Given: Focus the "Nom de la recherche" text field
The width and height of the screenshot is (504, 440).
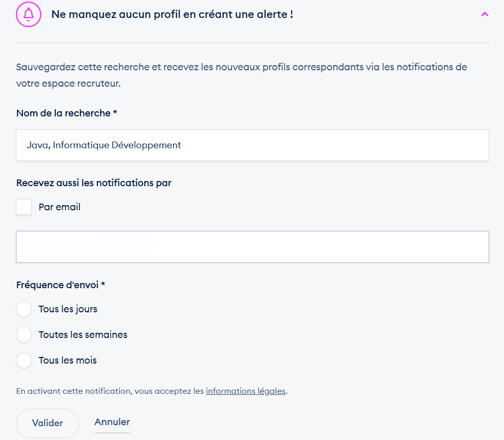Looking at the screenshot, I should click(252, 145).
